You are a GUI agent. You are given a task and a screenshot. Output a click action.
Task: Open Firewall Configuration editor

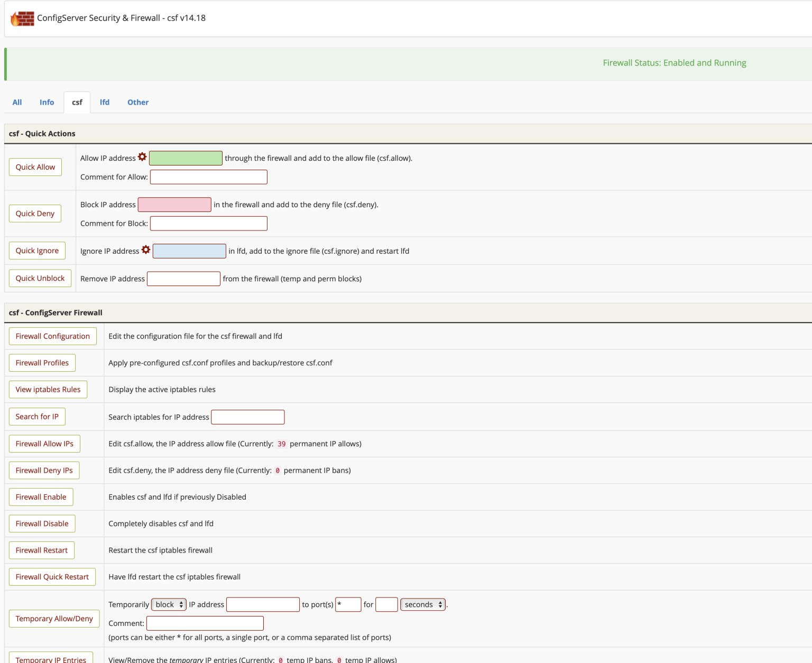click(53, 336)
